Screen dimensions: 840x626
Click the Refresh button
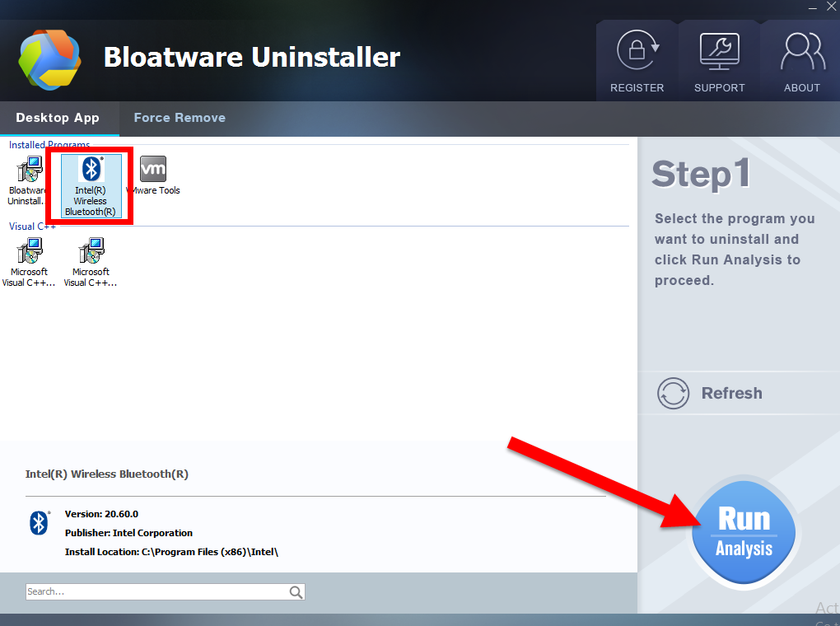[710, 394]
